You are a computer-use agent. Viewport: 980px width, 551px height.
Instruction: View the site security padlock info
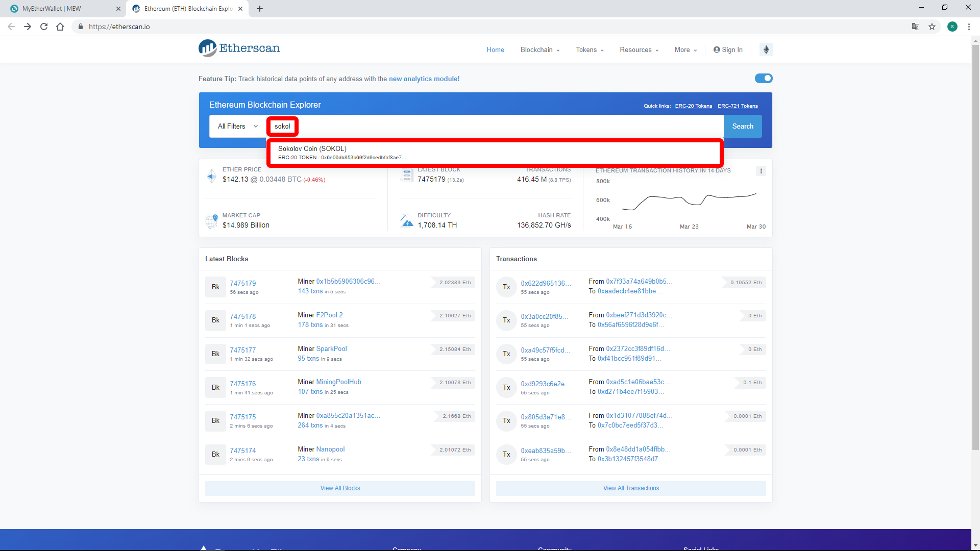[81, 27]
